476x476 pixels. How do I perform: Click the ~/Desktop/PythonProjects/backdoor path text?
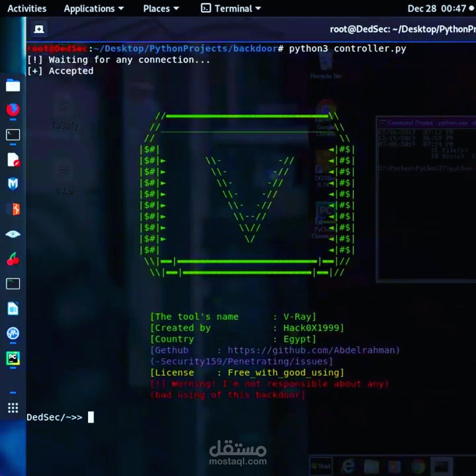tap(186, 48)
